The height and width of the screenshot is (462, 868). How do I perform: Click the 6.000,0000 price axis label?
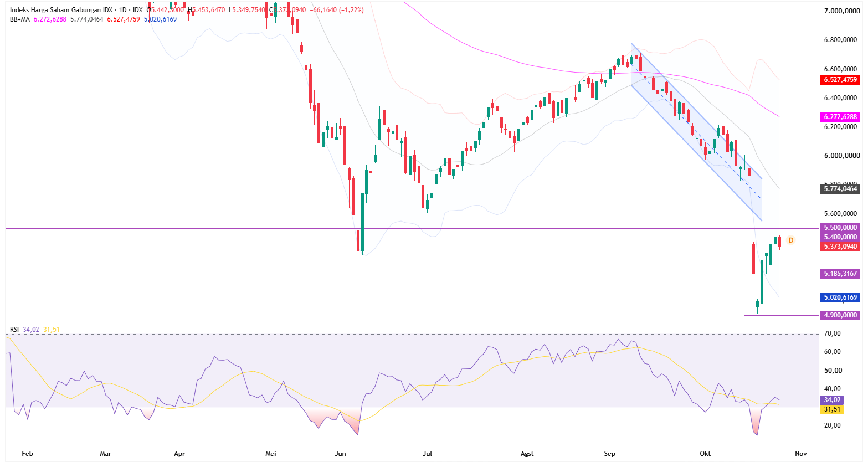tap(841, 156)
